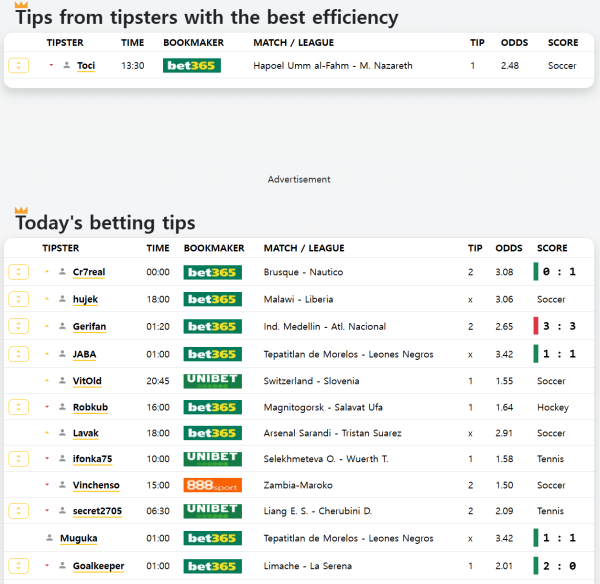Click the yellow up trend arrow beside Lavak
This screenshot has width=600, height=584.
[47, 434]
